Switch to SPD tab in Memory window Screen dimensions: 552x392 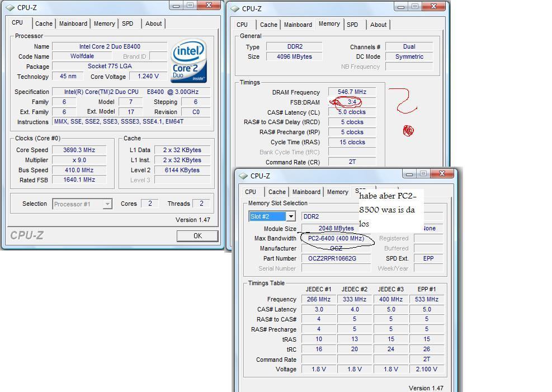point(352,25)
